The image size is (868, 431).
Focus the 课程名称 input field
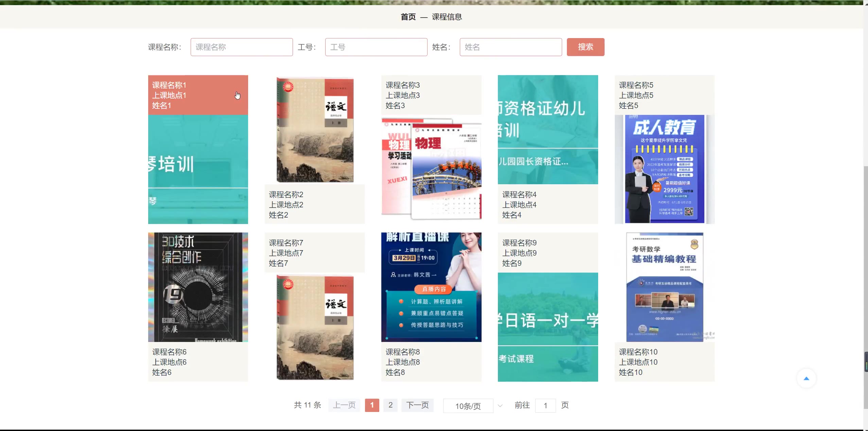click(x=241, y=47)
